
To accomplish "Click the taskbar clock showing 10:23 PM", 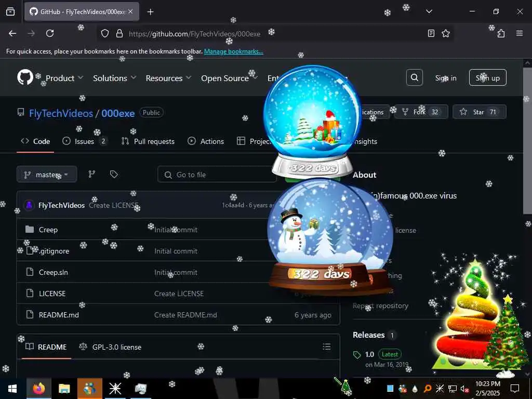I will coord(487,389).
